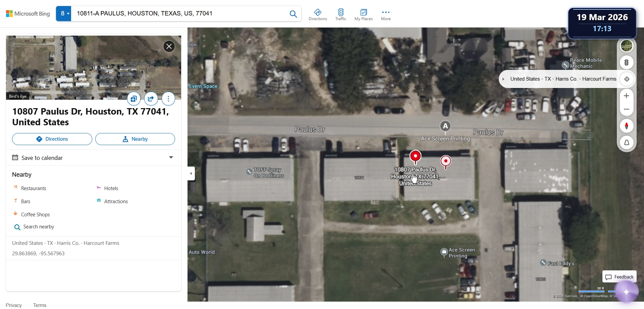644x309 pixels.
Task: Open My Places
Action: point(364,15)
